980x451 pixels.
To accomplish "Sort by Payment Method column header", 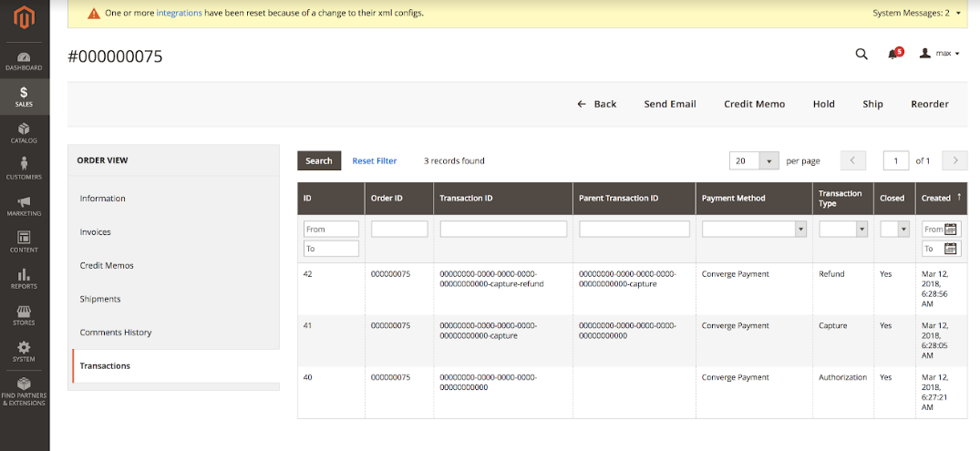I will point(754,198).
